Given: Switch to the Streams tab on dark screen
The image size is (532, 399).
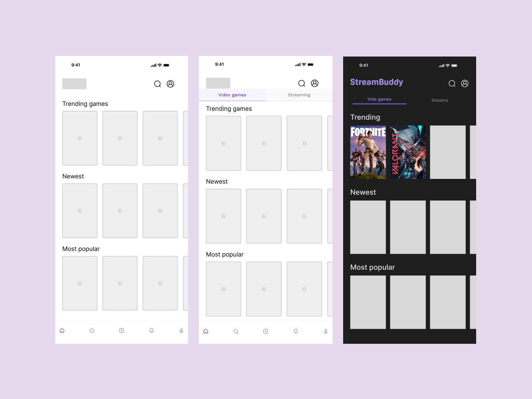Looking at the screenshot, I should [x=440, y=100].
